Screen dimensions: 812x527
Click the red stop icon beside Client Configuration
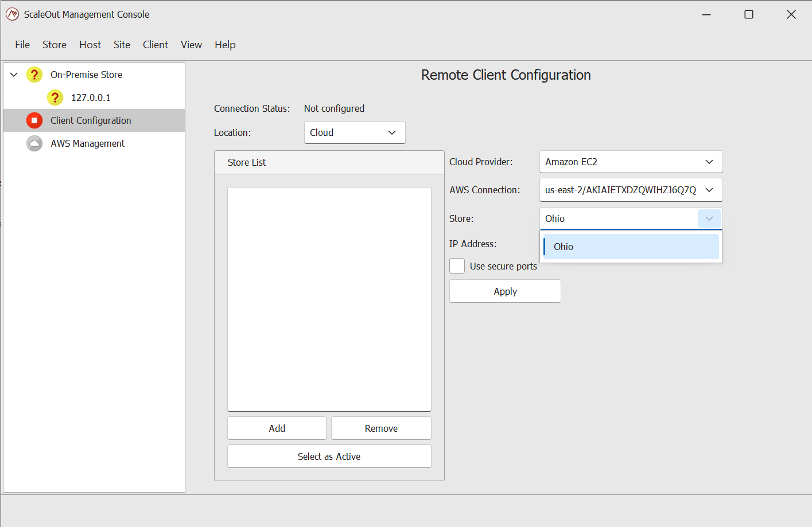[x=34, y=120]
